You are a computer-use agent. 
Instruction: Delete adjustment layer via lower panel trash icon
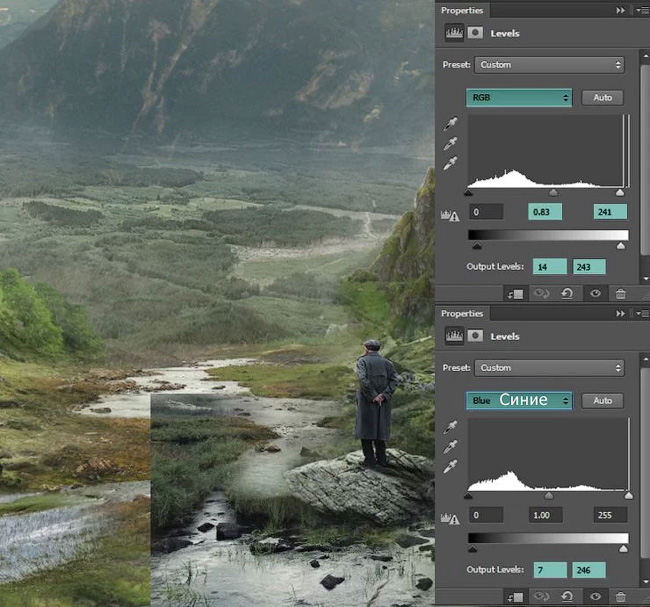click(x=621, y=597)
